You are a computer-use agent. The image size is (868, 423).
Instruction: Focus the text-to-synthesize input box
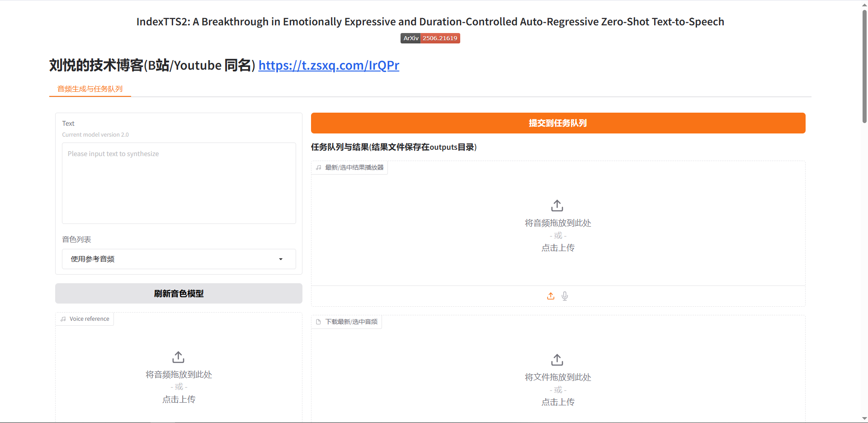click(179, 183)
